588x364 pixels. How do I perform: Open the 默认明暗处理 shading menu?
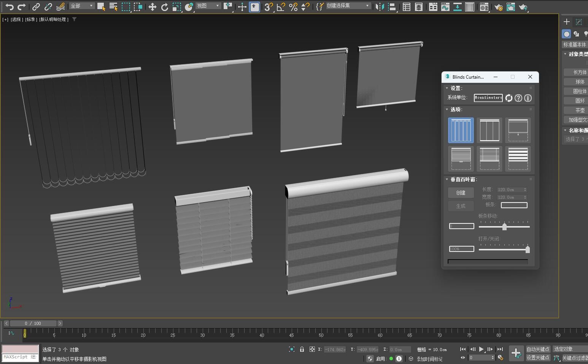point(54,19)
